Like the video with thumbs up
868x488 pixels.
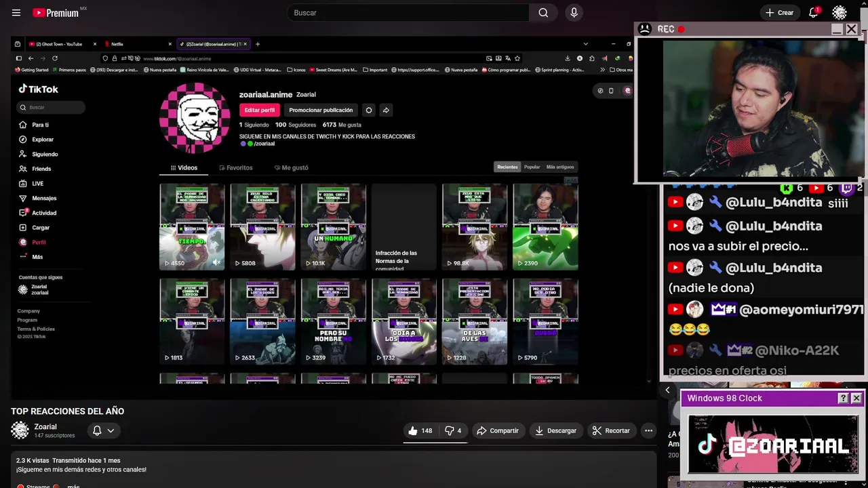click(x=420, y=430)
